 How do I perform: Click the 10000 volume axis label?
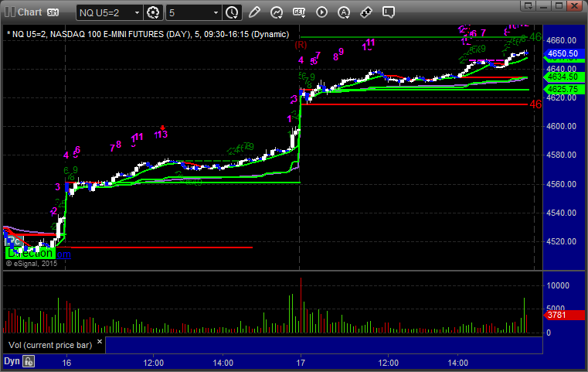pyautogui.click(x=558, y=285)
